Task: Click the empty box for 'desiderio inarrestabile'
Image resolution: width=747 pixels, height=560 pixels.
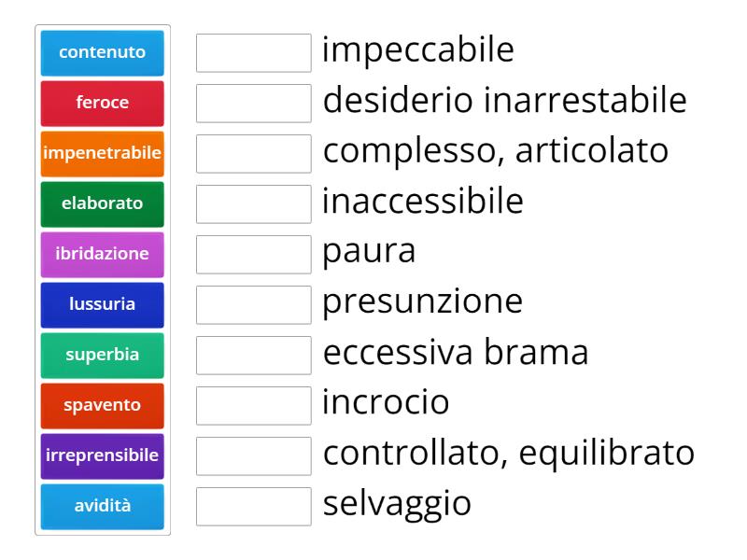Action: click(x=254, y=103)
